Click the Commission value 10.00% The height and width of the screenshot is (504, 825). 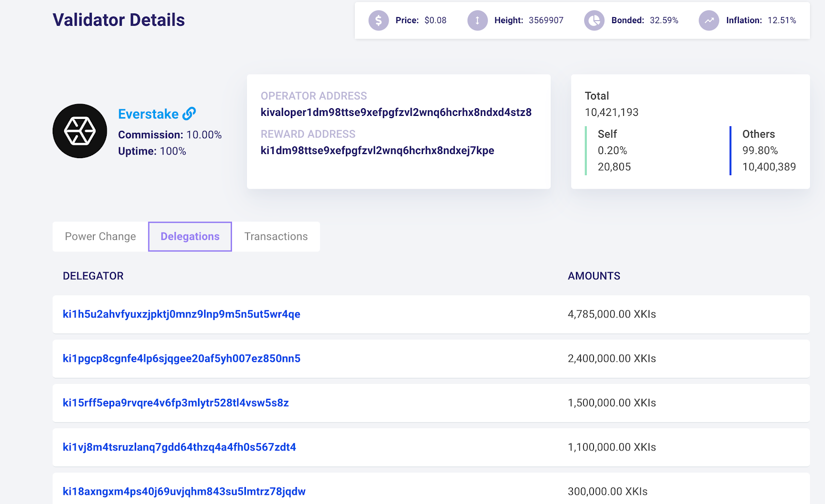point(204,135)
